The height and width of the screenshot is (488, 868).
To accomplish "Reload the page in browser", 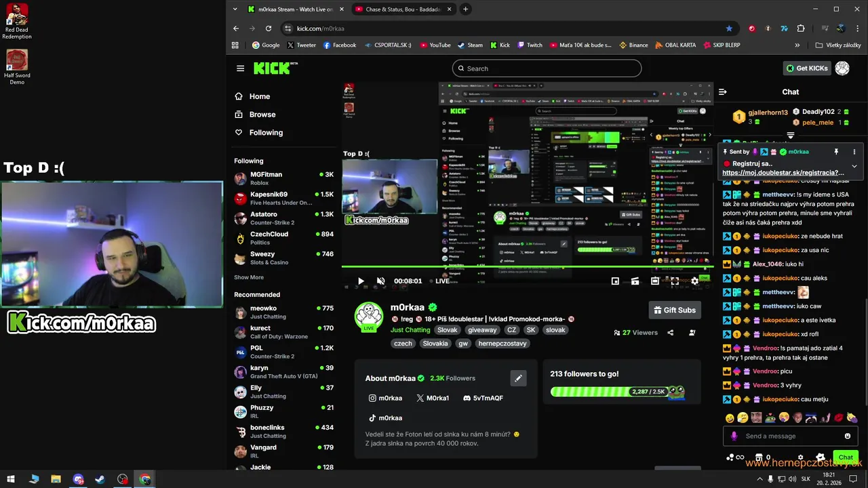I will (269, 28).
